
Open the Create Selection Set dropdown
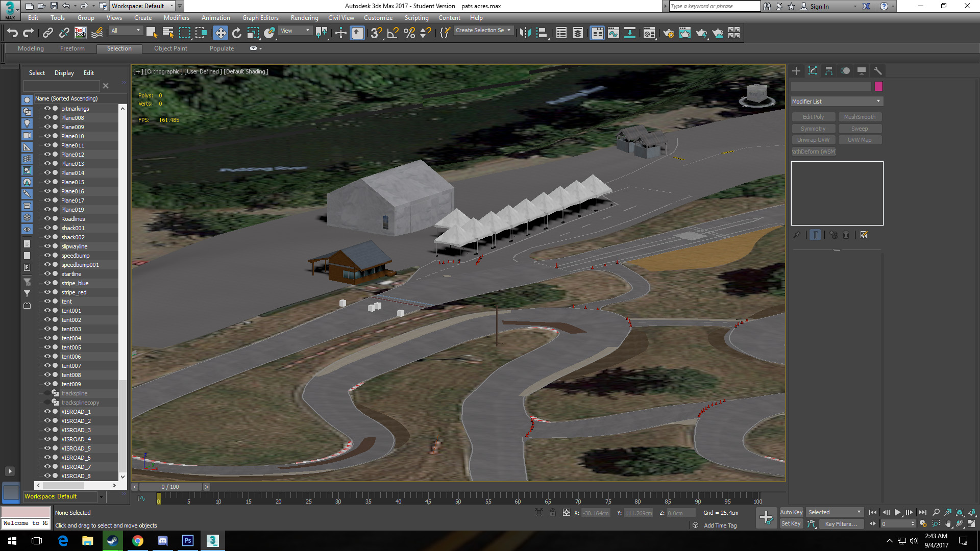coord(483,31)
